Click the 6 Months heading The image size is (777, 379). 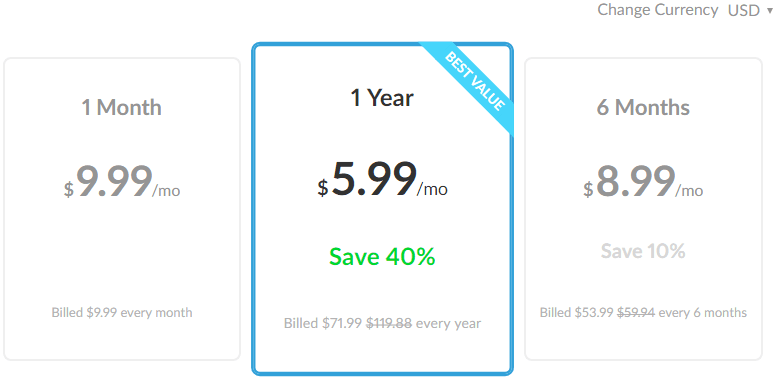coord(643,107)
